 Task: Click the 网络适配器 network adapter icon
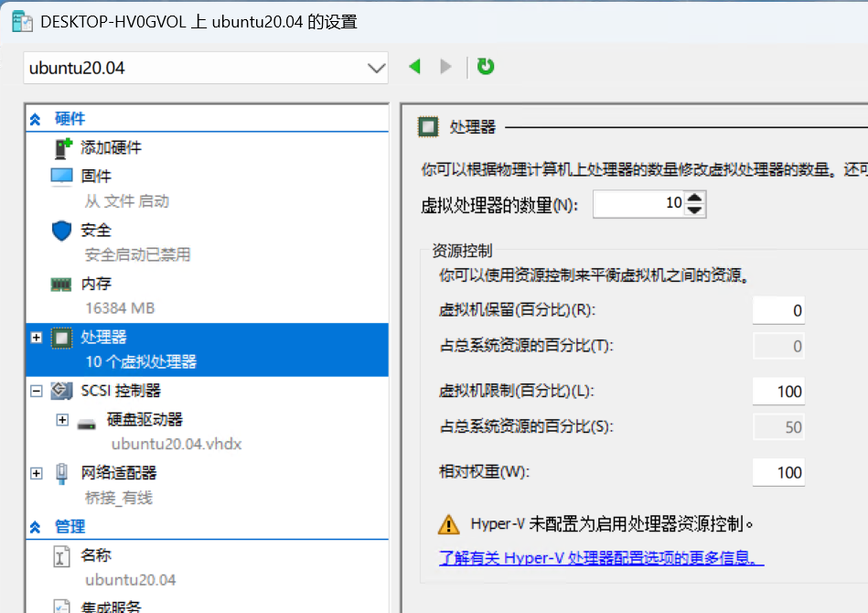(x=61, y=473)
